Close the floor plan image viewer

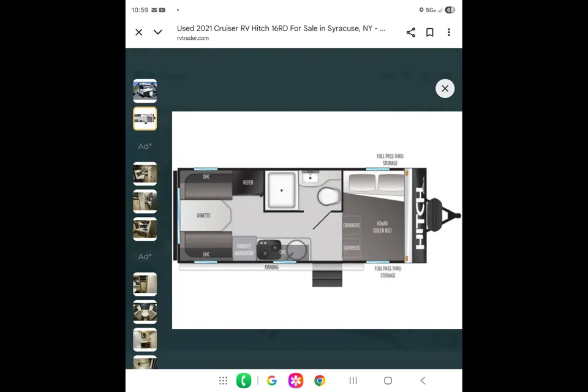(445, 89)
